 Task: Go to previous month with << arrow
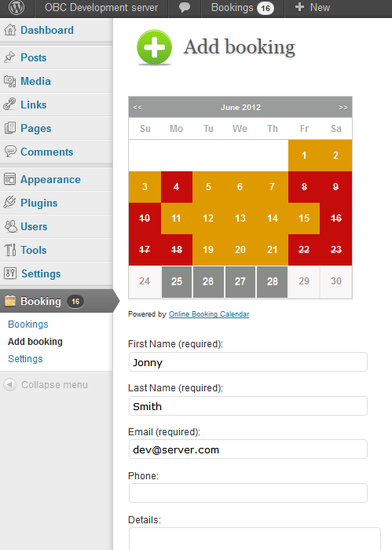137,108
